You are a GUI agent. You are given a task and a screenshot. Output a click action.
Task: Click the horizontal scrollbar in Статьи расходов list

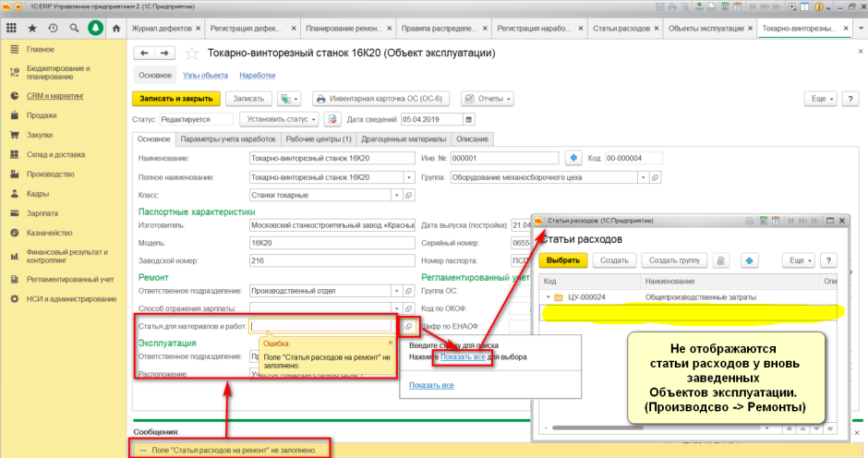(x=597, y=428)
